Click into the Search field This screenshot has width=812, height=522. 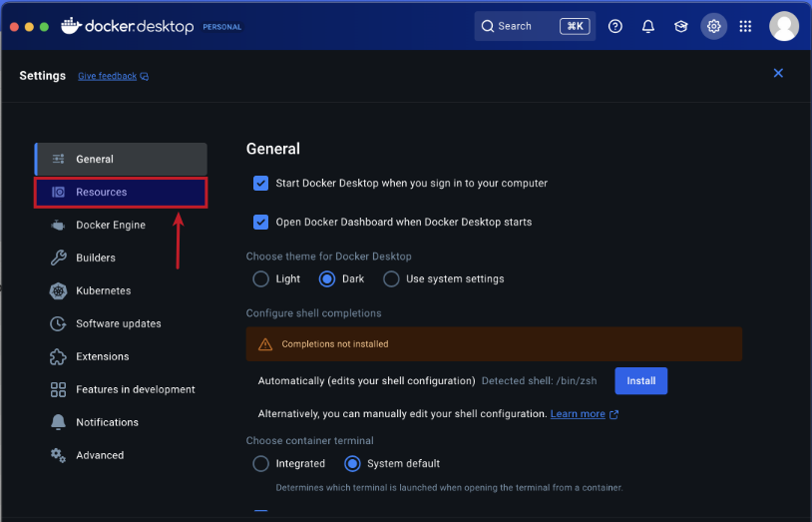535,26
